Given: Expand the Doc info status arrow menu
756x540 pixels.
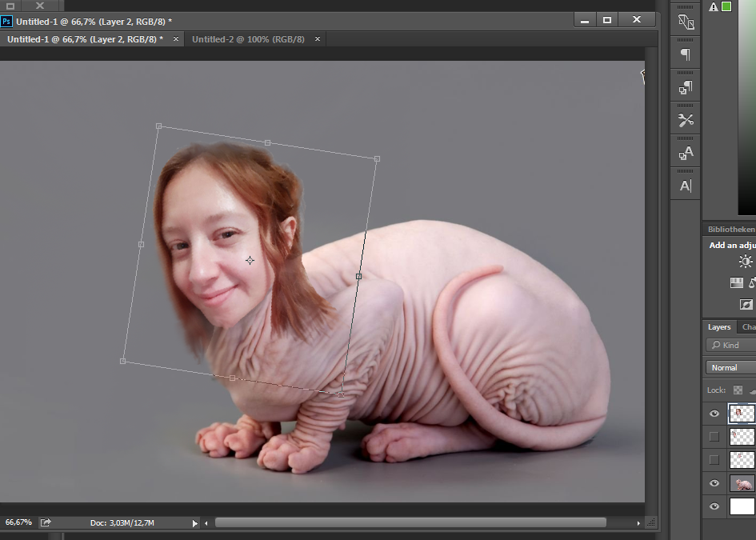Looking at the screenshot, I should [x=194, y=523].
